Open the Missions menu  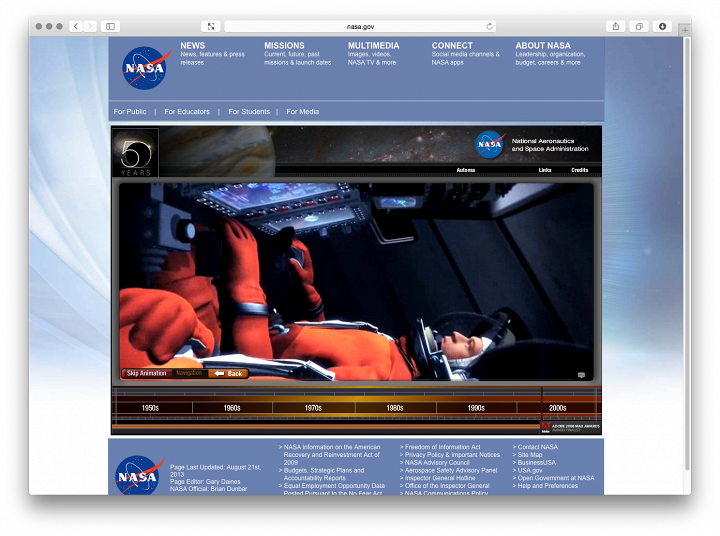click(x=284, y=46)
